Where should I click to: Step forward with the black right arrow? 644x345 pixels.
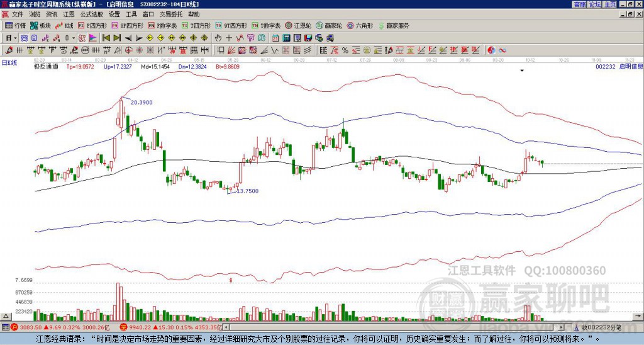point(139,38)
